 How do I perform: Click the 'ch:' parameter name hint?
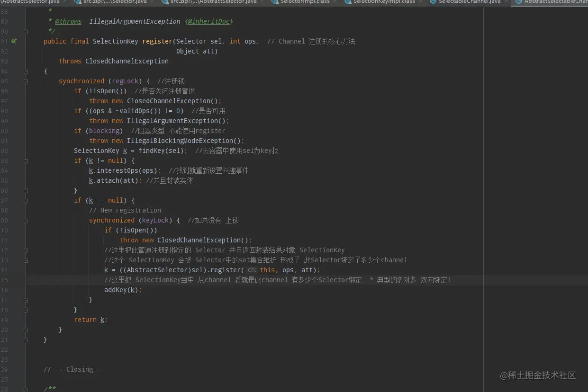pyautogui.click(x=252, y=270)
